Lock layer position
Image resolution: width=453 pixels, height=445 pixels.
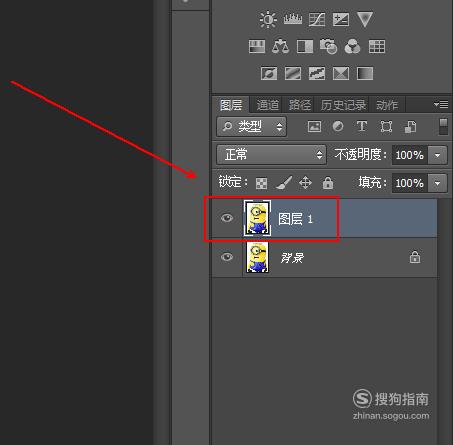pyautogui.click(x=305, y=183)
